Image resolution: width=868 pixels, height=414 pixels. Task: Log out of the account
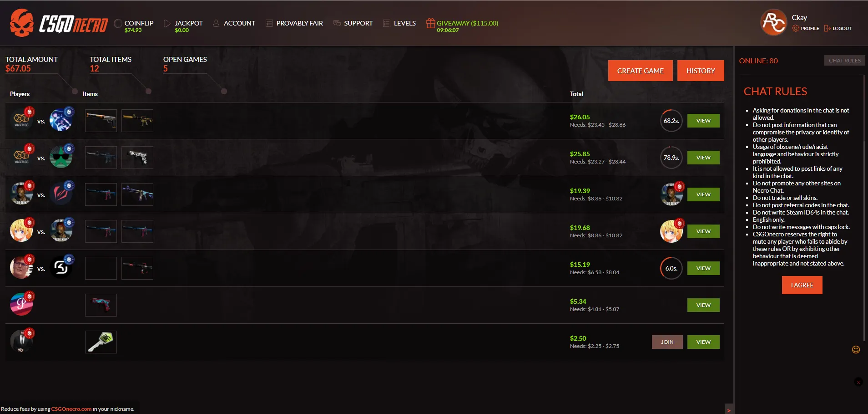click(x=842, y=28)
